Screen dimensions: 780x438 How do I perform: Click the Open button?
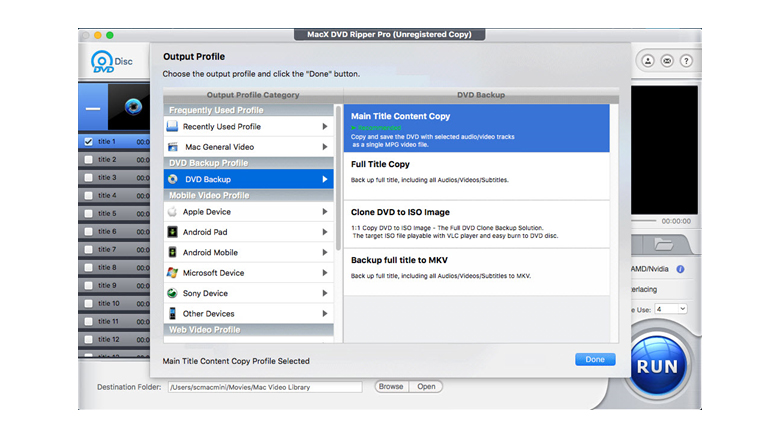[x=426, y=387]
